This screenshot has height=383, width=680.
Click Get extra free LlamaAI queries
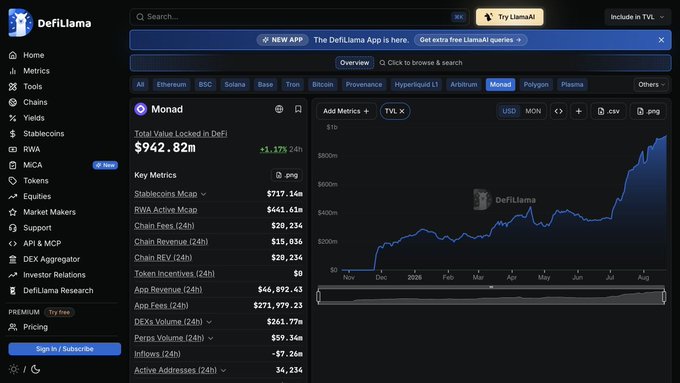click(x=471, y=40)
